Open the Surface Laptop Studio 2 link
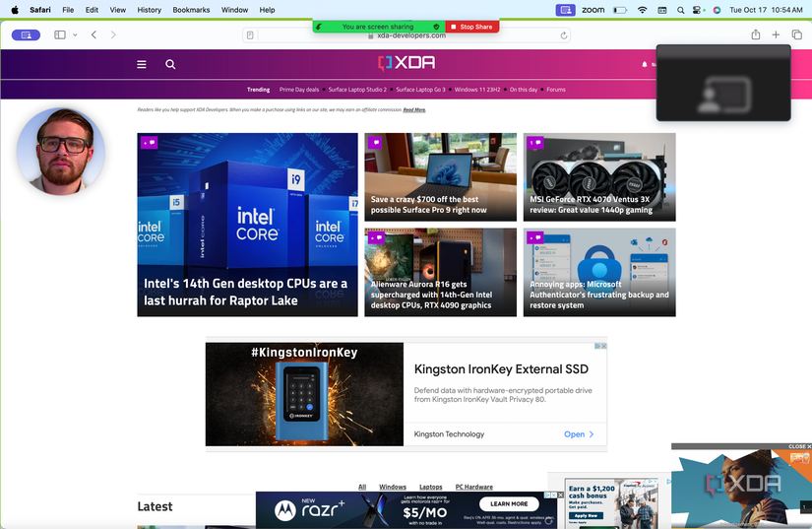This screenshot has width=812, height=529. [357, 90]
